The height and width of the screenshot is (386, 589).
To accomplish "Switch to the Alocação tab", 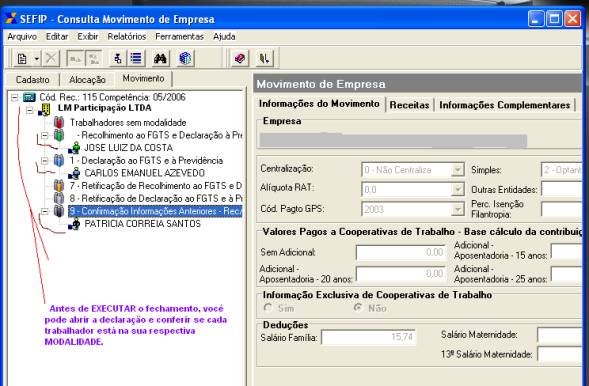I will click(x=87, y=80).
